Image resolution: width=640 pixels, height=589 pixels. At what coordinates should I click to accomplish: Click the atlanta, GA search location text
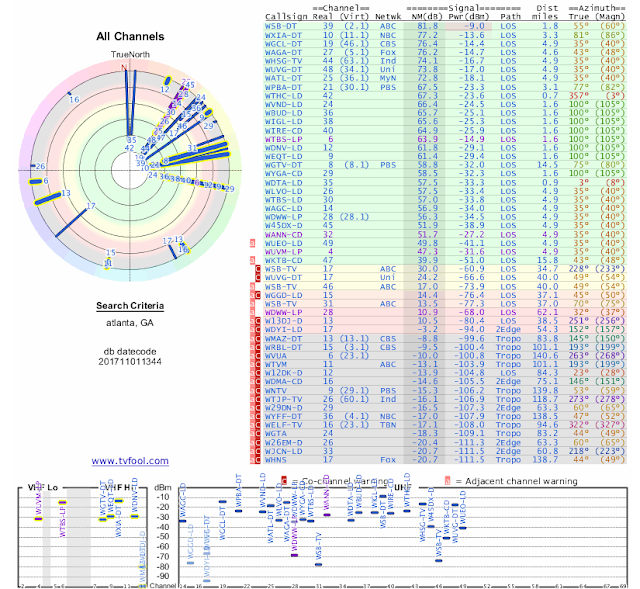130,323
